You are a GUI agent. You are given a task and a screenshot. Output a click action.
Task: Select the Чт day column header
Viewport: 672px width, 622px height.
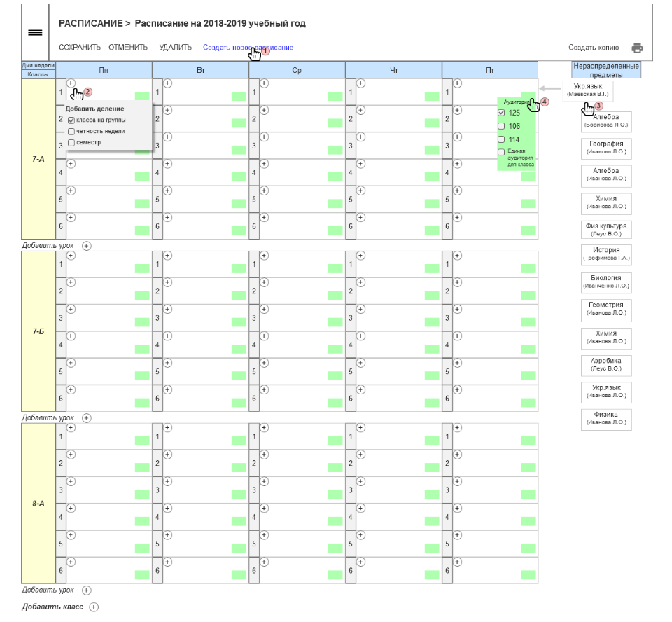click(x=393, y=70)
